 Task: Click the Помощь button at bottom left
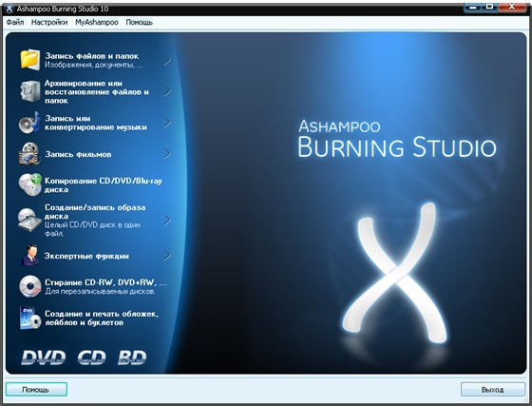pyautogui.click(x=36, y=390)
